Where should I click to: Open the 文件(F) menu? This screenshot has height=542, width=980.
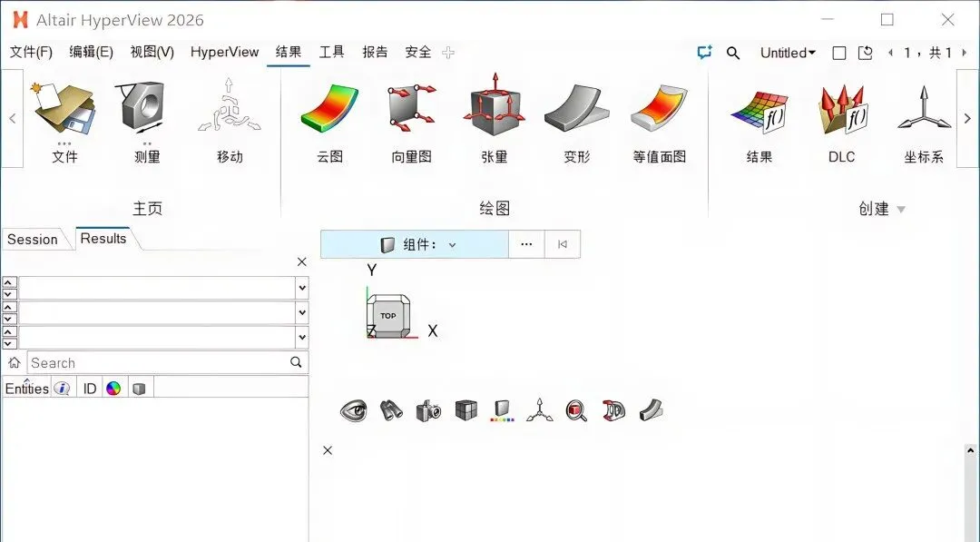31,53
